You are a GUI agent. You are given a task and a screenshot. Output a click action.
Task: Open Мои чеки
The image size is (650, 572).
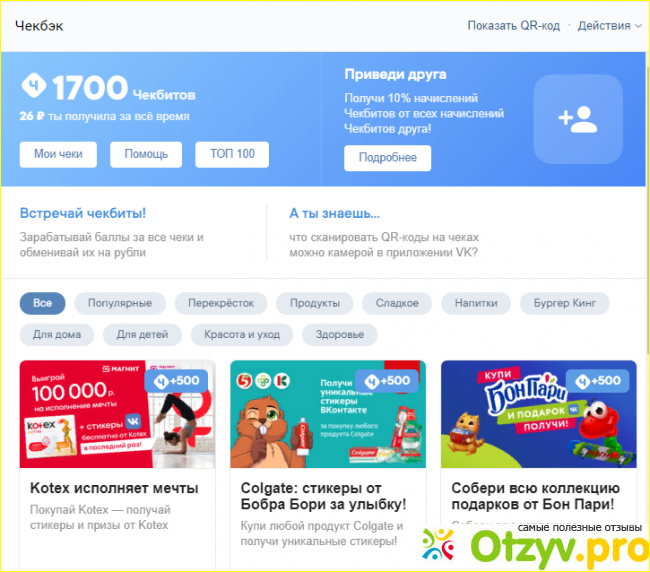point(58,154)
